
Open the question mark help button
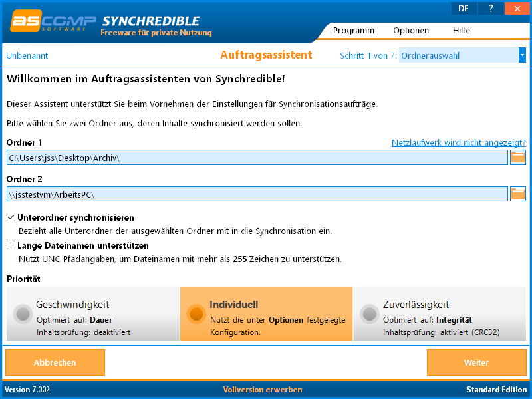point(491,9)
